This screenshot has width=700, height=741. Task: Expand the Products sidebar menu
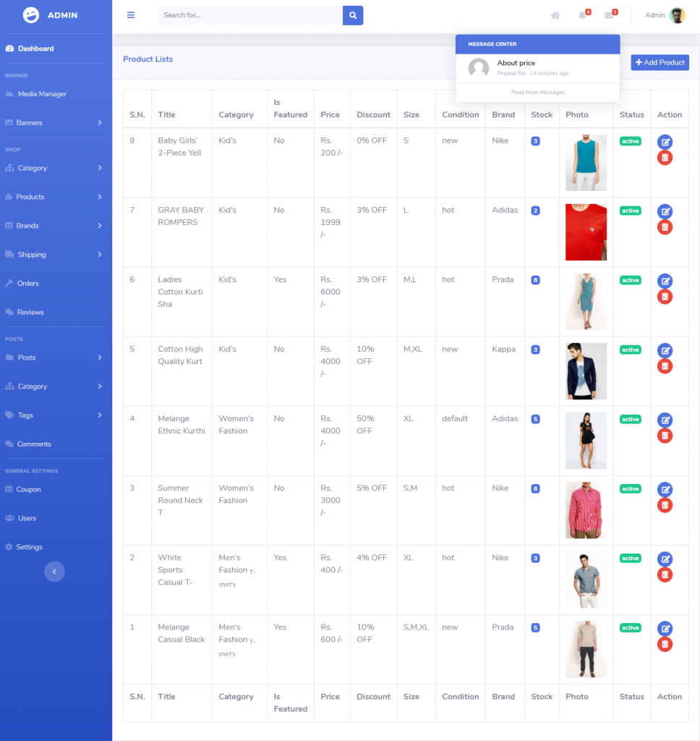coord(54,197)
